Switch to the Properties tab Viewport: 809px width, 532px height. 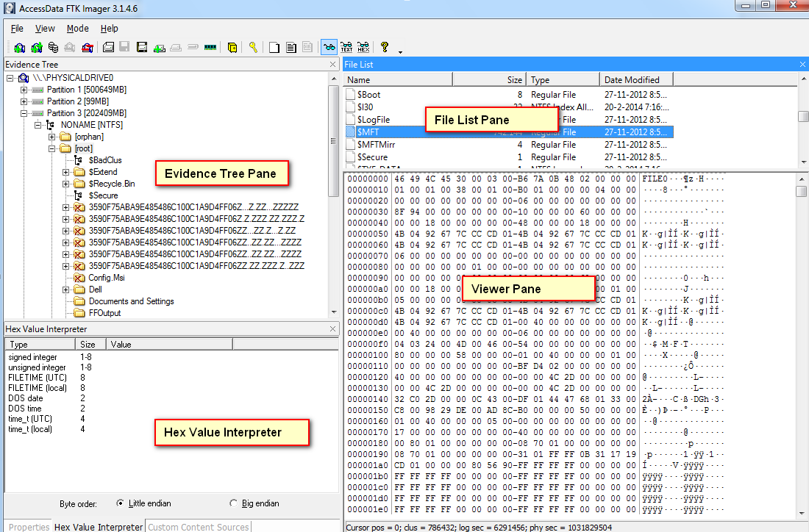click(29, 527)
